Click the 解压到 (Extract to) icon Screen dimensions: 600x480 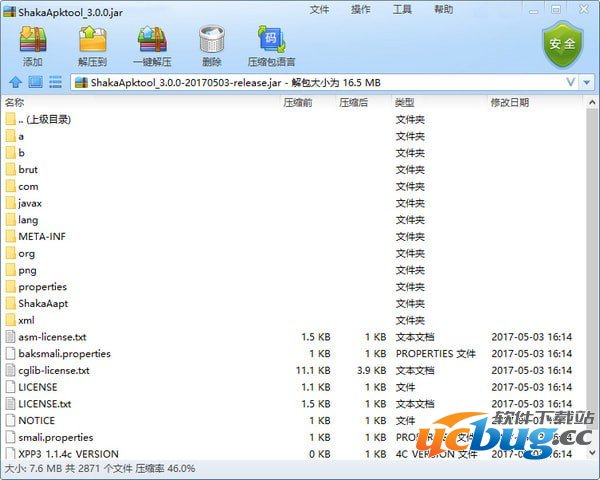click(x=92, y=39)
